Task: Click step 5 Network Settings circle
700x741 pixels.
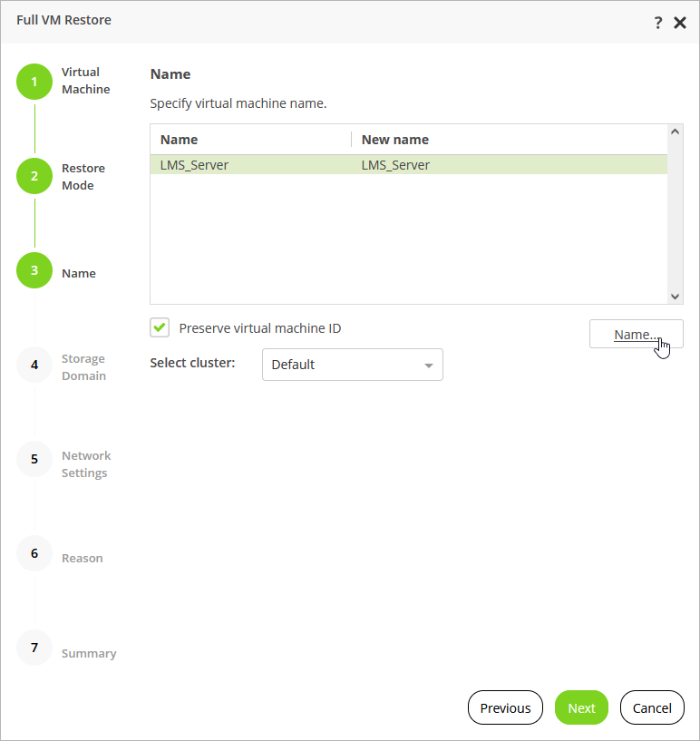Action: pos(34,459)
